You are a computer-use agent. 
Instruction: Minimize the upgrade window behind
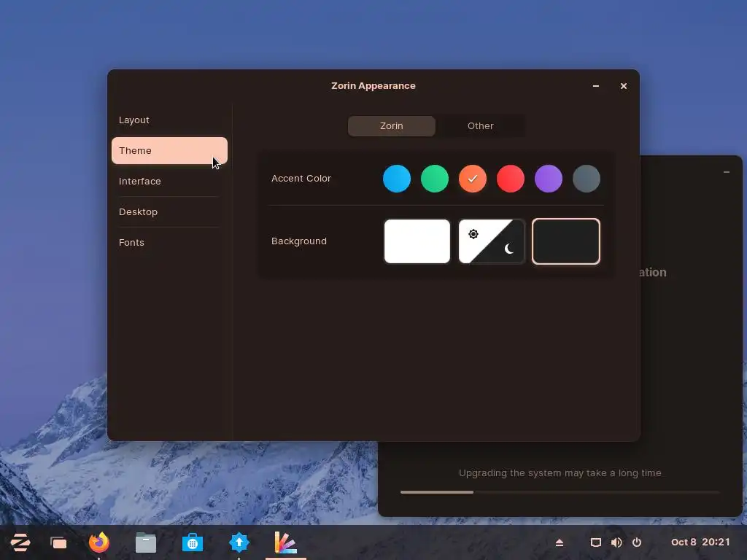(x=727, y=172)
